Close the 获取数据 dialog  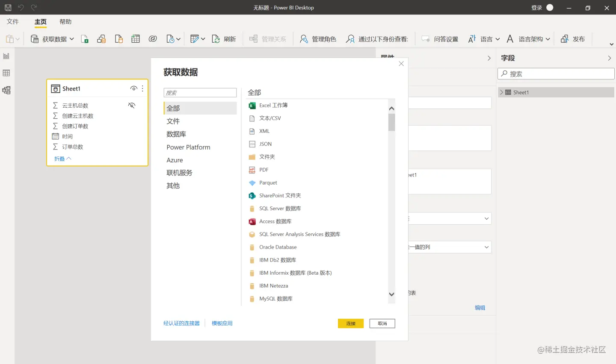(x=401, y=64)
